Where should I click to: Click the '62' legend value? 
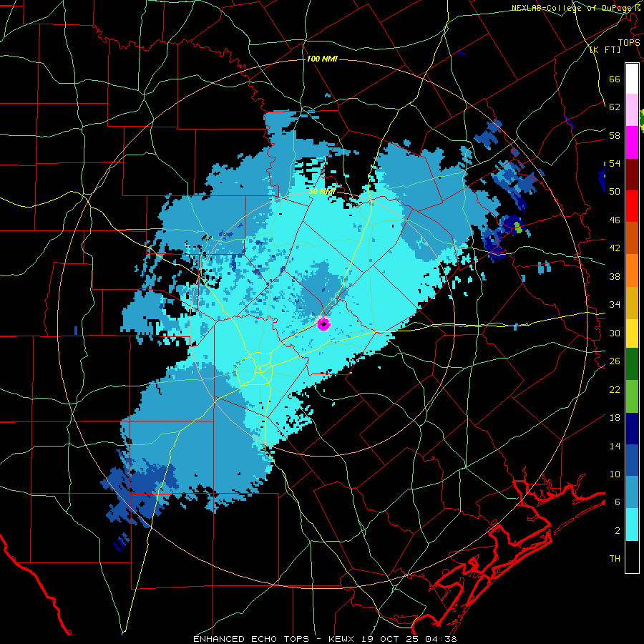click(615, 107)
